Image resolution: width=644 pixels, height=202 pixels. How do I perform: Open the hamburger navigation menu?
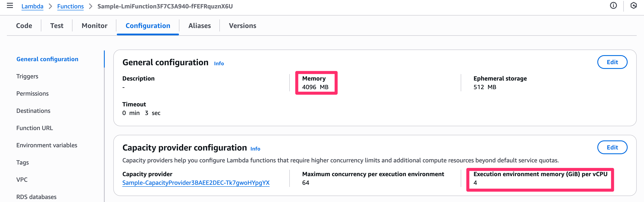coord(10,6)
